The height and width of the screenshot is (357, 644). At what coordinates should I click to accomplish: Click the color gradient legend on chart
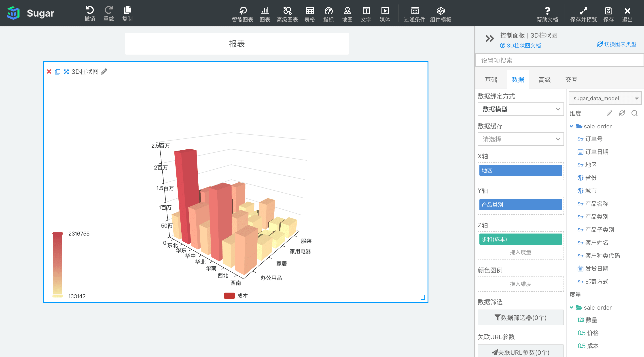57,264
